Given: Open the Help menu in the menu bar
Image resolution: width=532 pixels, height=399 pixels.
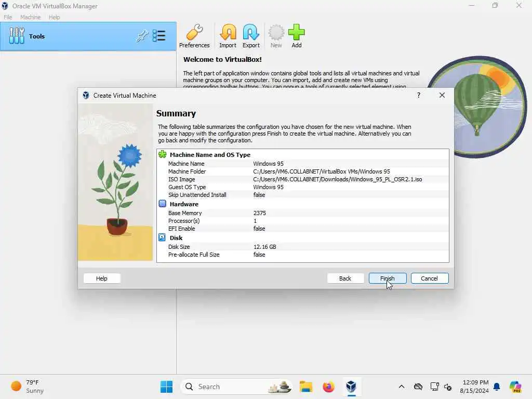Looking at the screenshot, I should [54, 17].
